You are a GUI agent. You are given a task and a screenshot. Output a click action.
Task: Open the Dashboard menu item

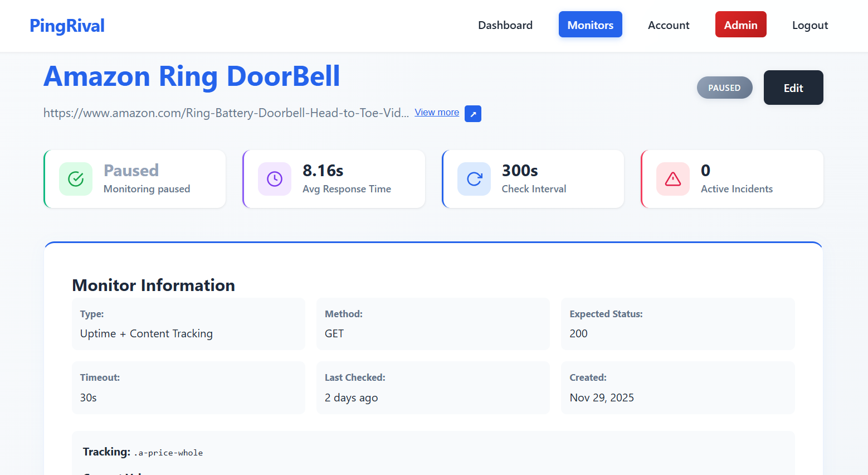(x=505, y=25)
